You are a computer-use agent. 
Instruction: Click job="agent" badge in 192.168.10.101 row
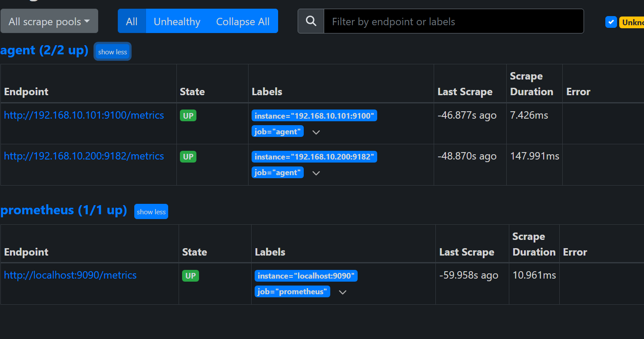coord(278,131)
